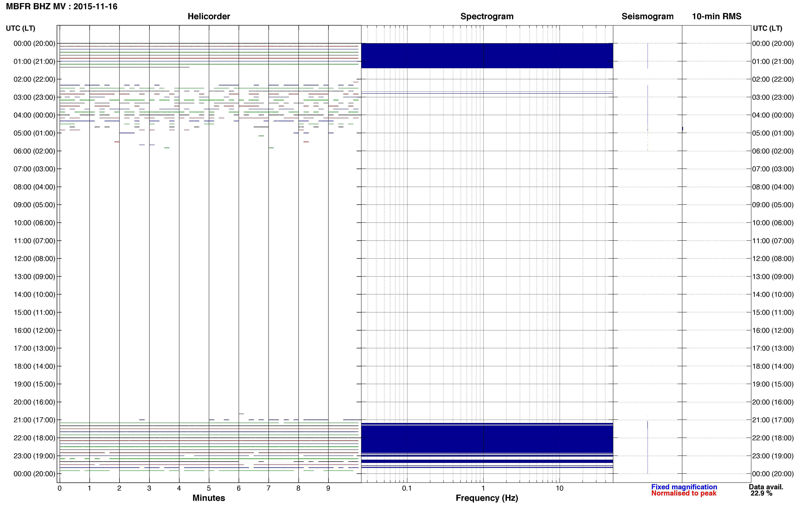Click the "1" tick on the Frequency axis

coord(483,488)
